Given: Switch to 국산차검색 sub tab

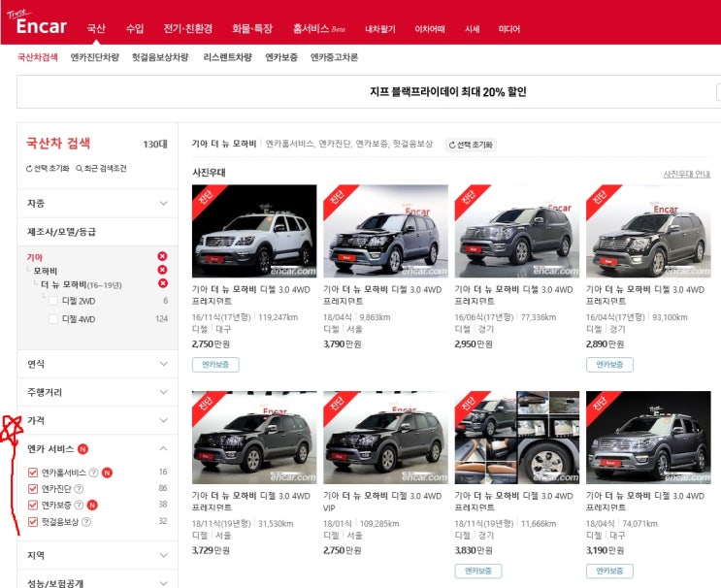Looking at the screenshot, I should click(38, 57).
